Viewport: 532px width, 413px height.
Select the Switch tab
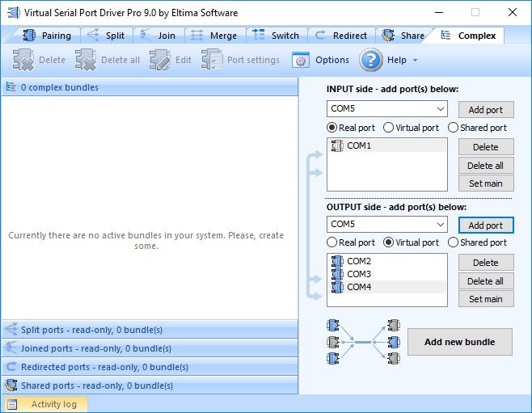(277, 36)
